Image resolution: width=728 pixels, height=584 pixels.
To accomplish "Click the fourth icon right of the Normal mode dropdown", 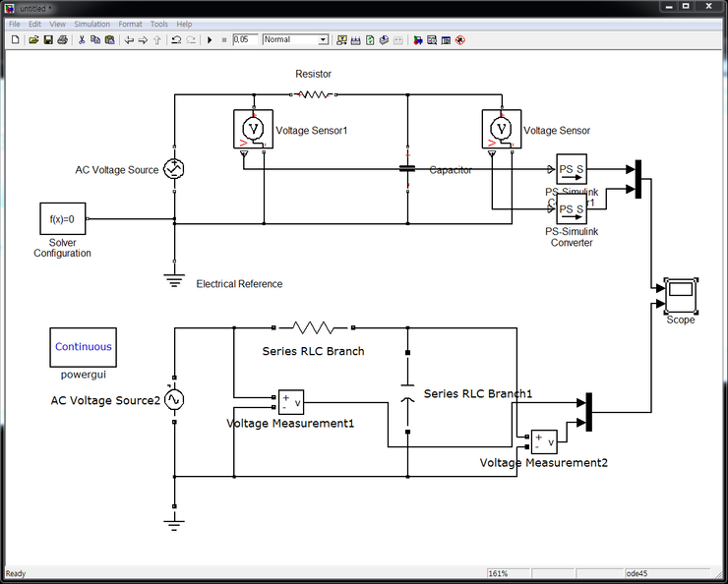I will pos(384,40).
